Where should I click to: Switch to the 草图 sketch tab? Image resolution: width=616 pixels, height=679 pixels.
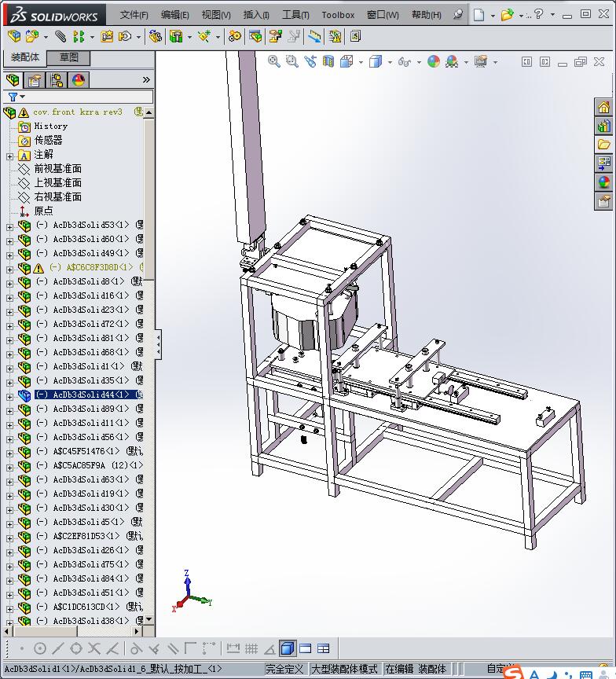pos(68,57)
